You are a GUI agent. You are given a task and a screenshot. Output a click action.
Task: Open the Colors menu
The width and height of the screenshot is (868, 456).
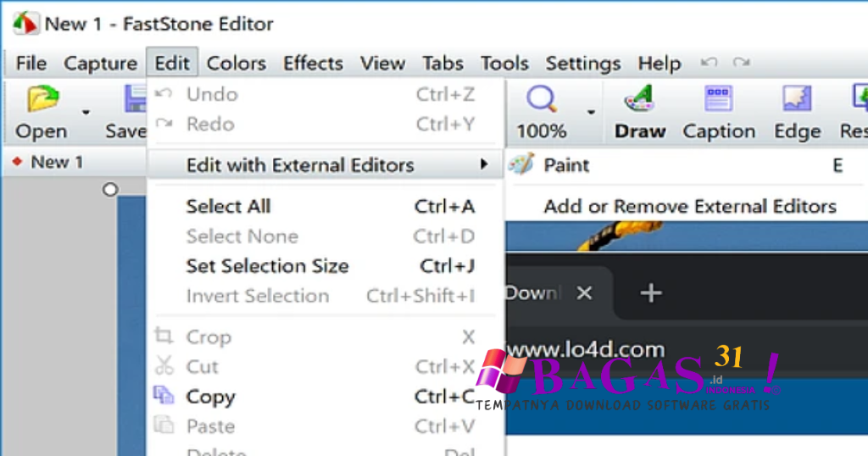(x=236, y=63)
